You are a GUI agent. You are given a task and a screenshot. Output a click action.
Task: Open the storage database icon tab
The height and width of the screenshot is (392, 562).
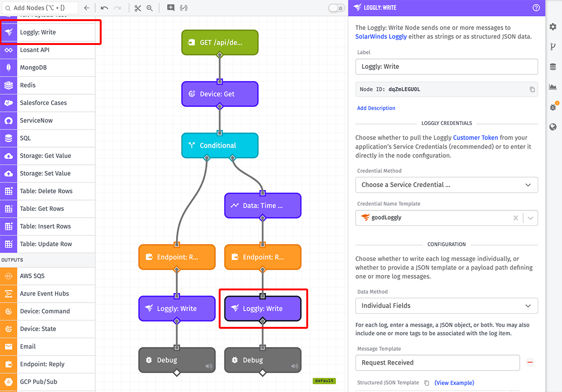point(553,67)
